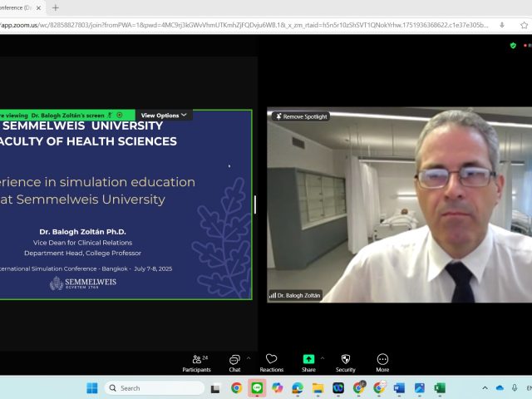
Task: Open File Explorer from the taskbar
Action: point(318,388)
